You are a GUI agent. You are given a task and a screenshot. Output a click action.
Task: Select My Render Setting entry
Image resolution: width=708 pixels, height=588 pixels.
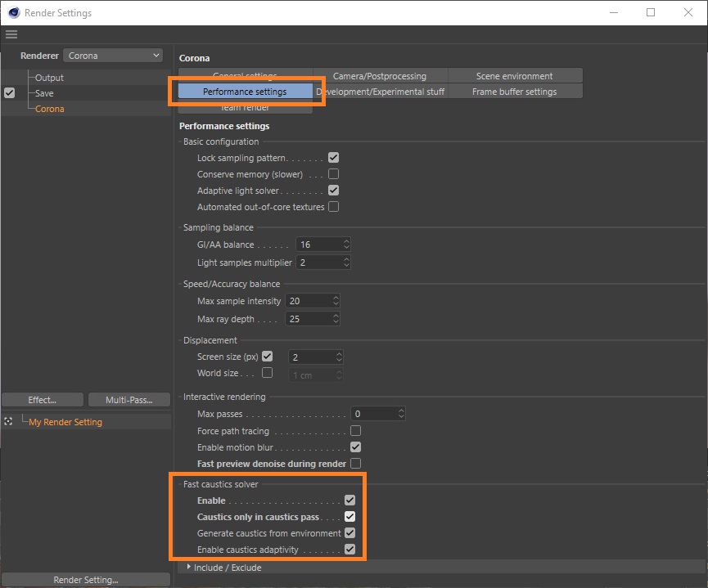click(x=65, y=422)
